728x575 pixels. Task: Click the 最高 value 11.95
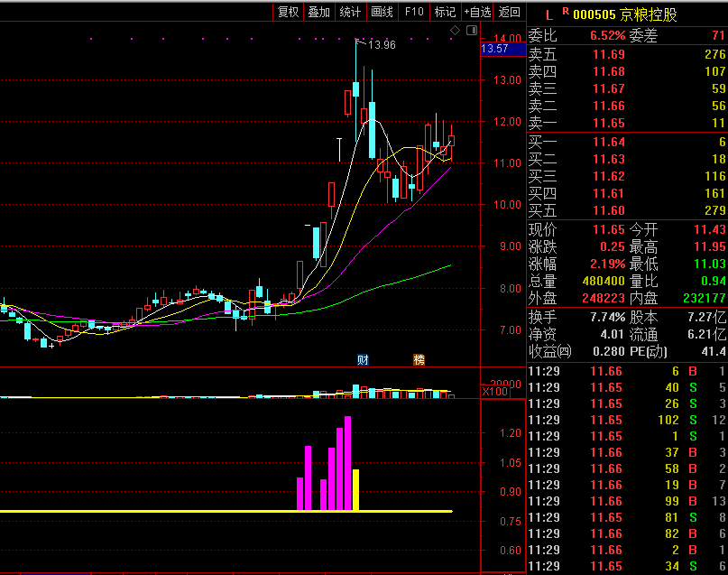[709, 247]
